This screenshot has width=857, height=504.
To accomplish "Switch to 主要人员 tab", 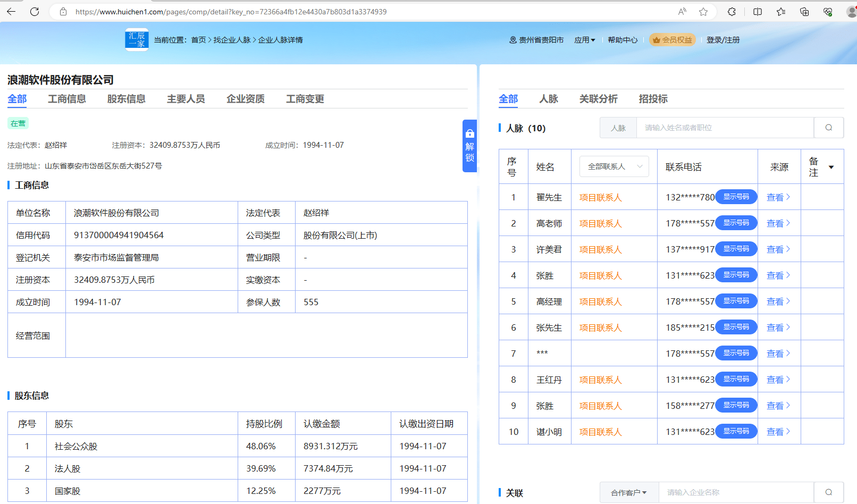I will click(186, 99).
